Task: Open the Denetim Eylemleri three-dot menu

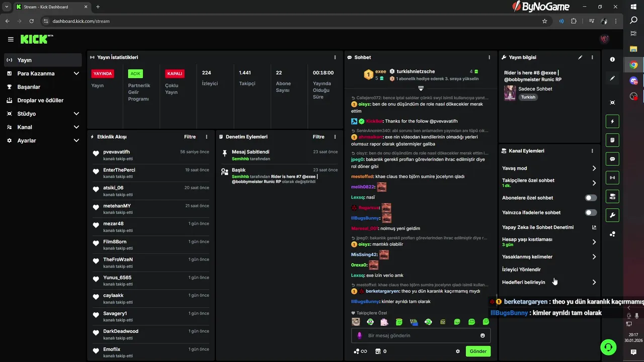Action: pos(335,137)
